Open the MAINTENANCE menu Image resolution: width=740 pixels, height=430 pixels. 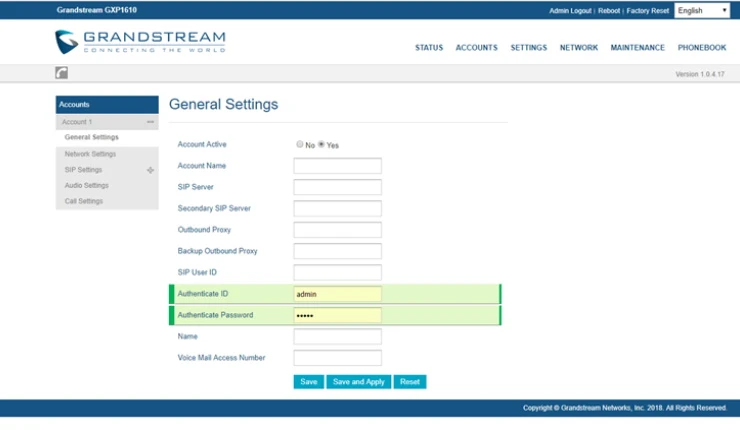tap(638, 48)
